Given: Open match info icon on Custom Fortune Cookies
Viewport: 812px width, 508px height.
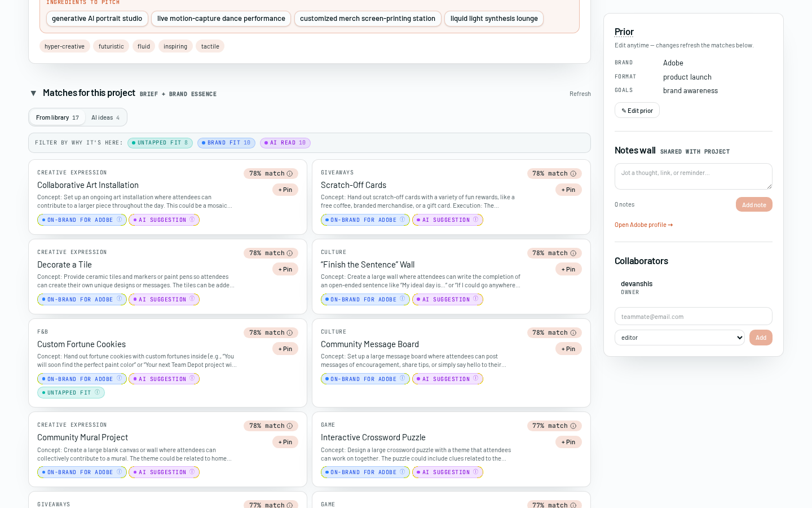Looking at the screenshot, I should tap(290, 333).
